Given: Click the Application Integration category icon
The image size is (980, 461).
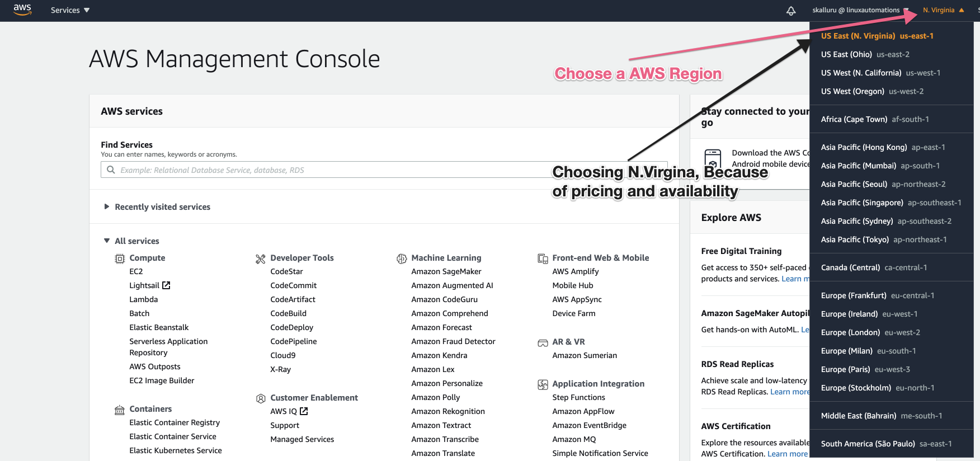Looking at the screenshot, I should (x=543, y=384).
